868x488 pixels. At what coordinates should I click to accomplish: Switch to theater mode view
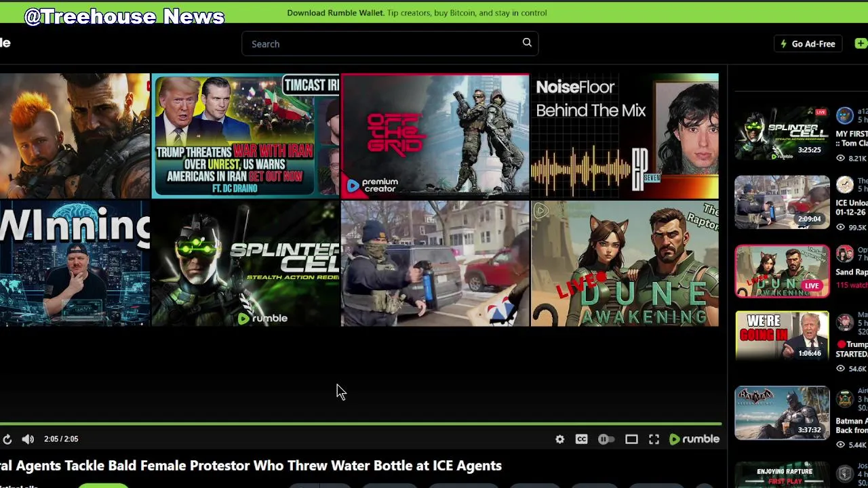pyautogui.click(x=631, y=439)
